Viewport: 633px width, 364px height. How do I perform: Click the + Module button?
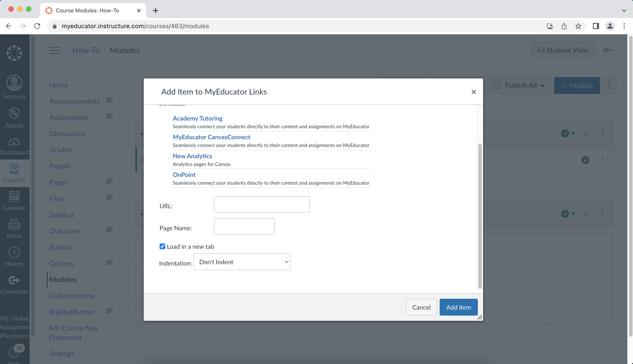click(577, 85)
